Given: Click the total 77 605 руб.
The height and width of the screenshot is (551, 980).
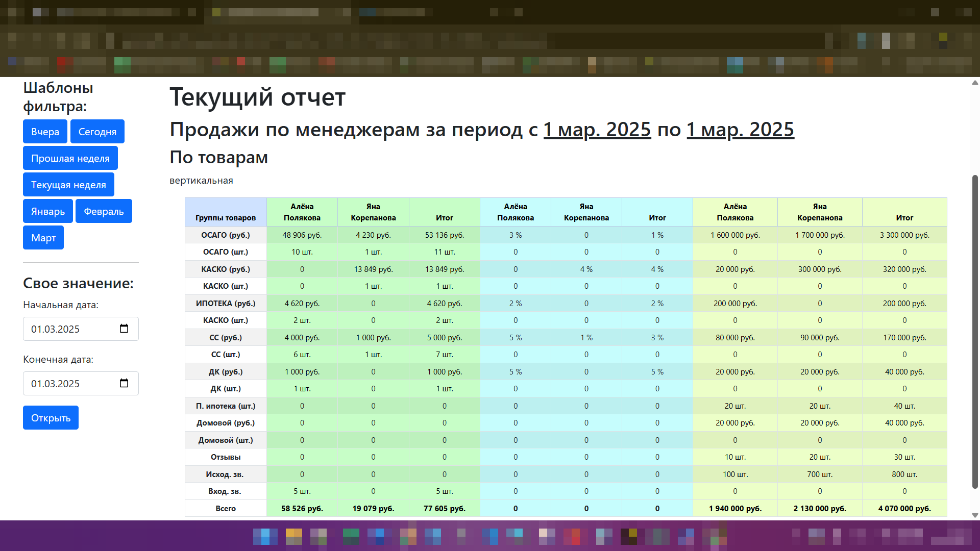Looking at the screenshot, I should (x=445, y=509).
